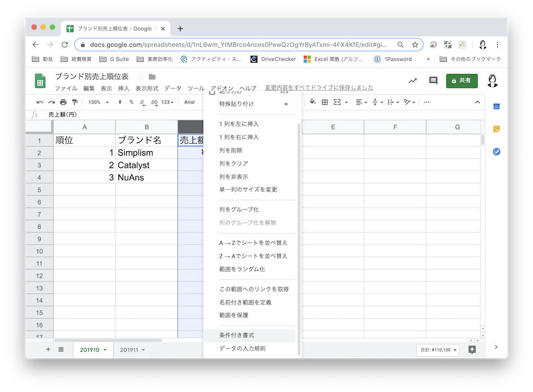Open the all sheets list icon
The height and width of the screenshot is (392, 533).
click(61, 349)
